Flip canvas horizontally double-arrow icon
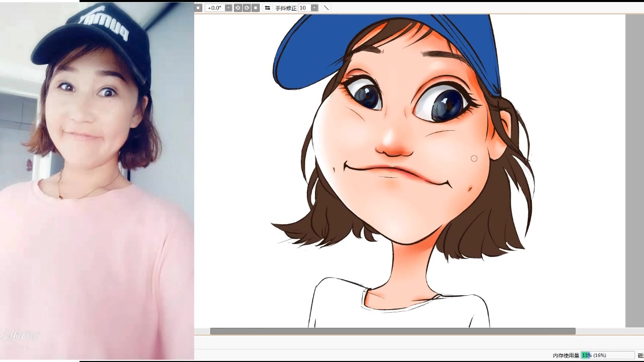Image resolution: width=644 pixels, height=362 pixels. tap(267, 8)
